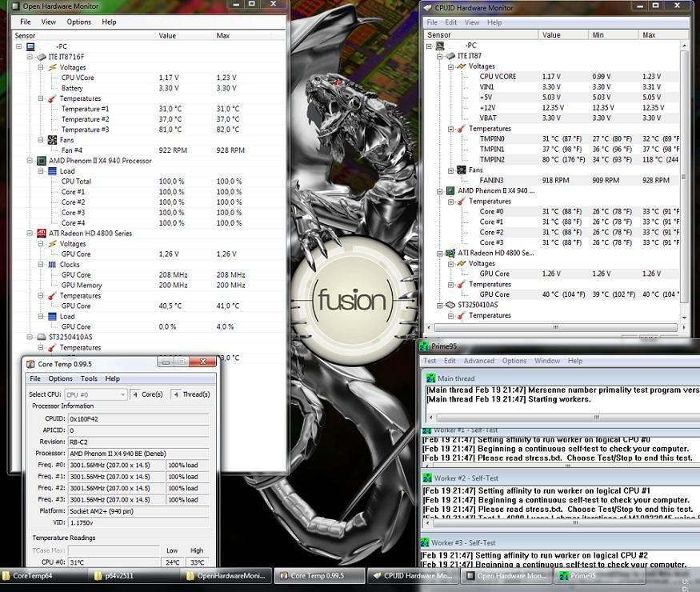Viewport: 700px width, 592px height.
Task: Select the GPU Memory clock row
Action: [150, 286]
